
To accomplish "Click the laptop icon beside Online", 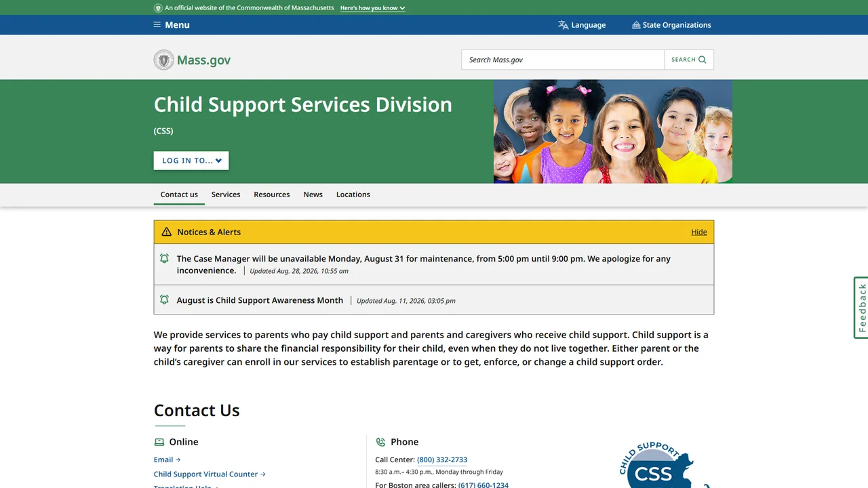I will point(159,442).
